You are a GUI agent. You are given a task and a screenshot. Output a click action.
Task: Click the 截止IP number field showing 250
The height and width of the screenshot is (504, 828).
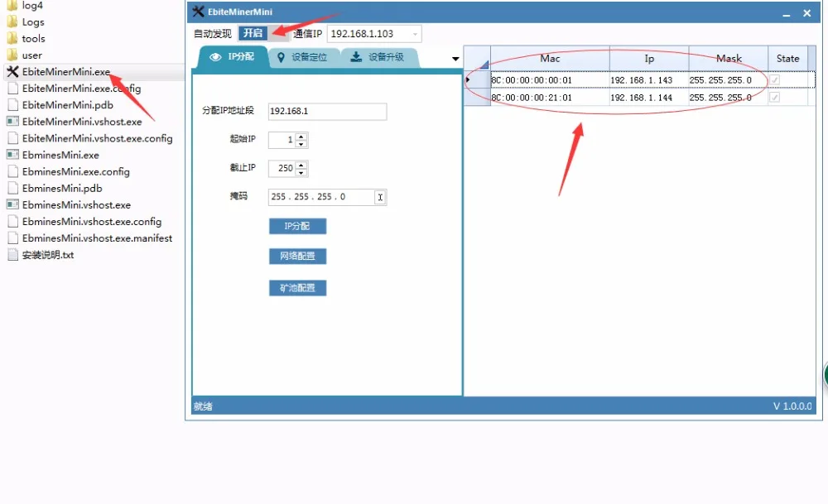point(282,168)
